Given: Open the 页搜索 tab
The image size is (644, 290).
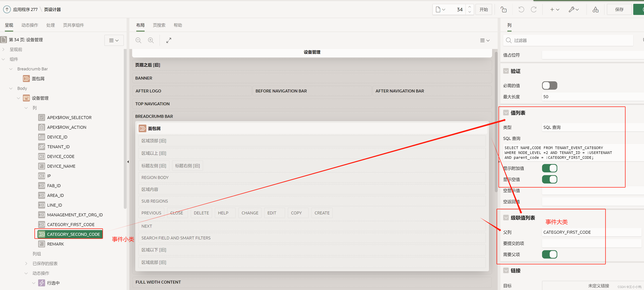Looking at the screenshot, I should coord(159,25).
